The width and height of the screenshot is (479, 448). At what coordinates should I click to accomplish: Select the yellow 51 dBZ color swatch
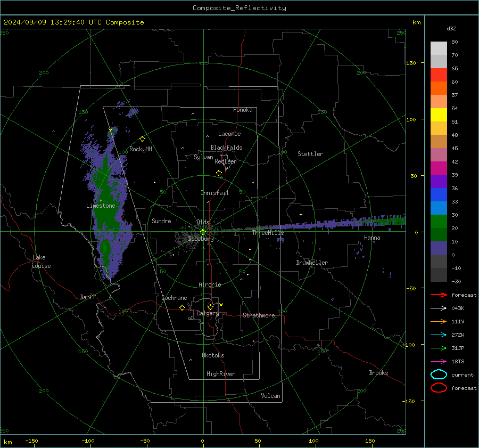tap(439, 115)
